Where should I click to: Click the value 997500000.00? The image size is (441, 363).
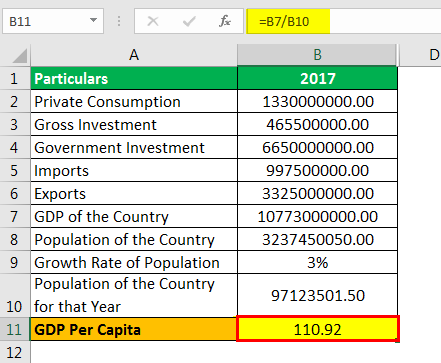[317, 170]
